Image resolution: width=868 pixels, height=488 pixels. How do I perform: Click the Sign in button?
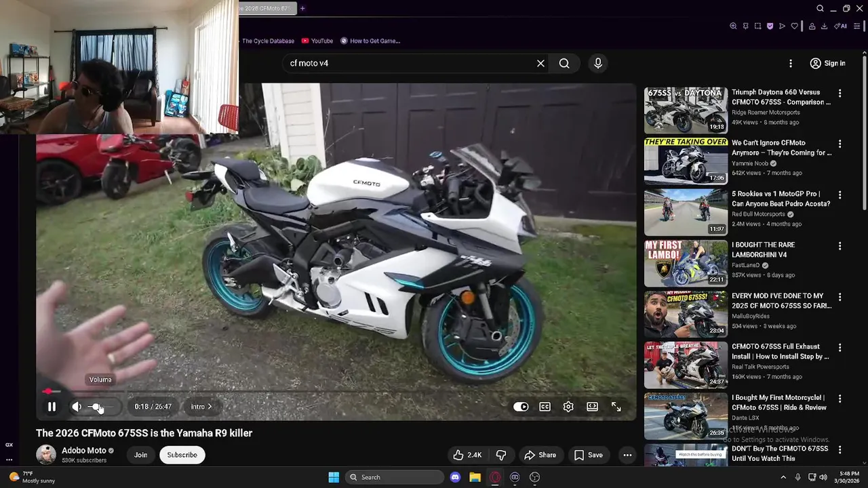(827, 63)
